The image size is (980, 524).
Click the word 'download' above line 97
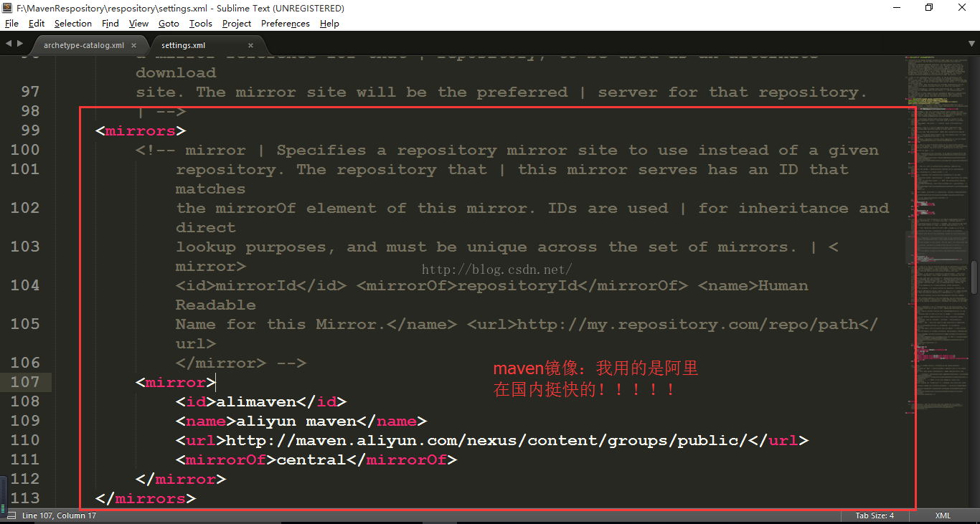[x=176, y=72]
